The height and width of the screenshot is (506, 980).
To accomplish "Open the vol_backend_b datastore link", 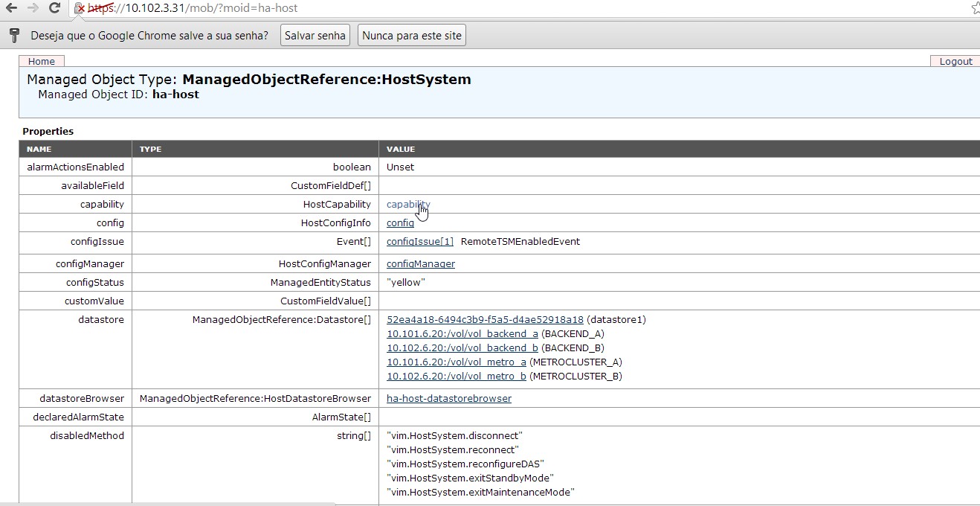I will click(x=462, y=348).
